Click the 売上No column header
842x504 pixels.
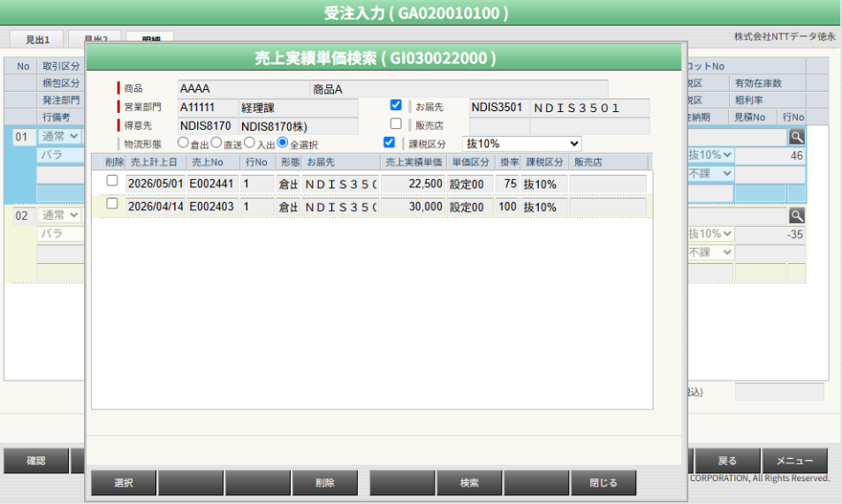[213, 162]
